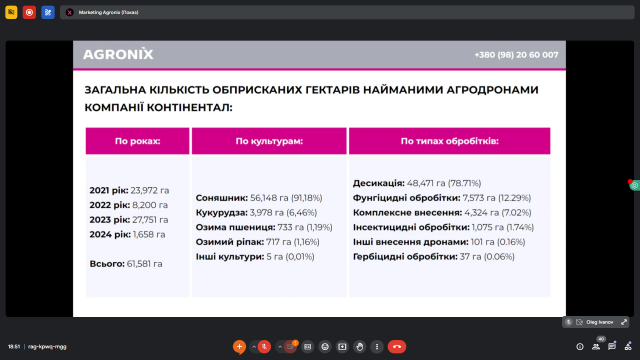Image resolution: width=640 pixels, height=360 pixels.
Task: Click the orange plus reaction bubble button
Action: point(239,347)
